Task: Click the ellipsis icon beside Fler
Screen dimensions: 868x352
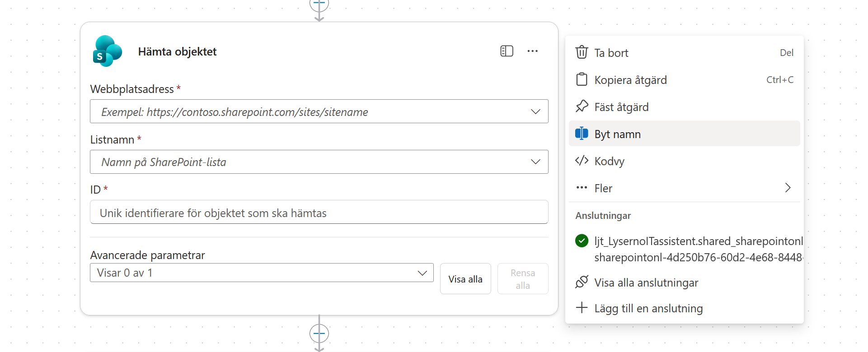Action: (x=582, y=188)
